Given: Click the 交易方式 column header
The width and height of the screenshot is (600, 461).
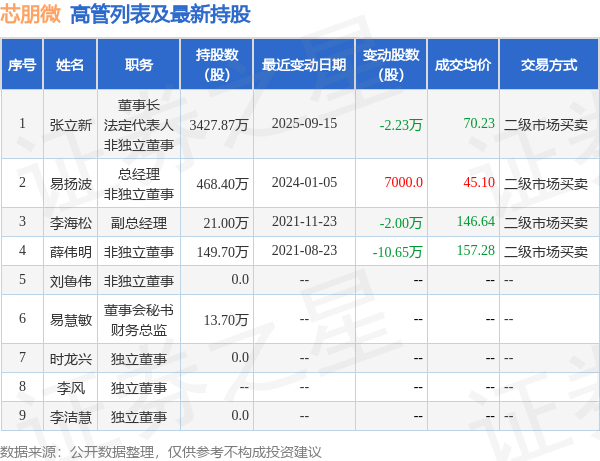Looking at the screenshot, I should point(549,65).
